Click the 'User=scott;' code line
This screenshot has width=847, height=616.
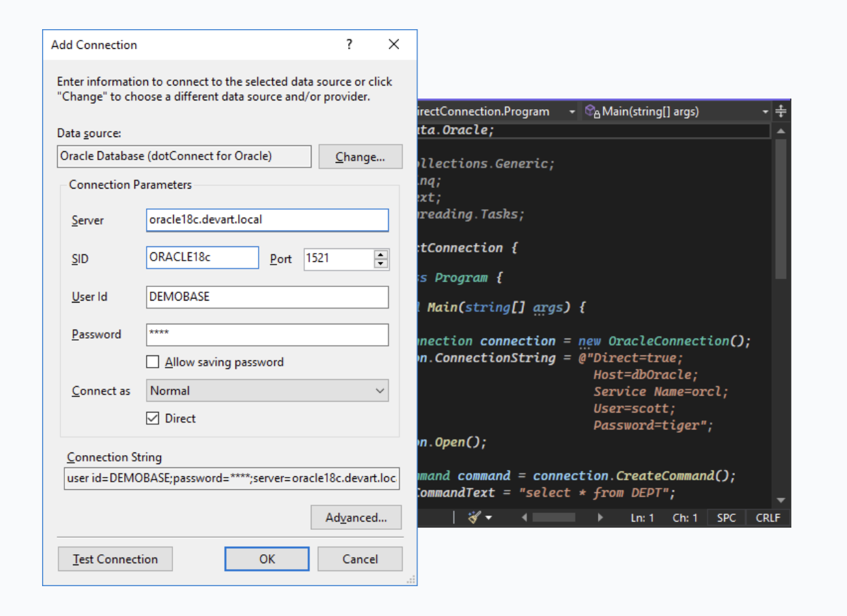click(x=634, y=408)
